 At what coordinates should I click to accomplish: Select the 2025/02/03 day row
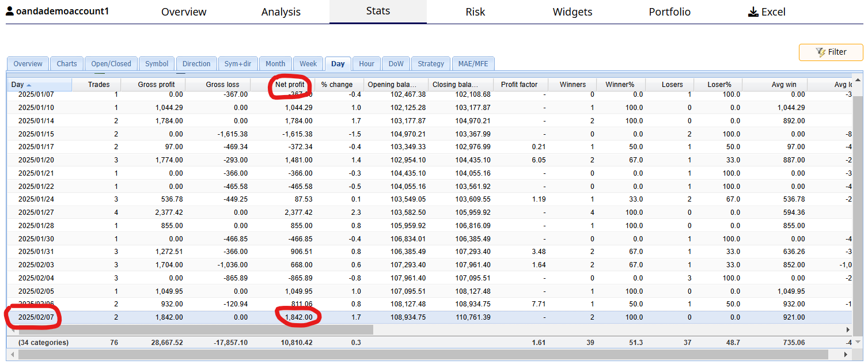[429, 265]
